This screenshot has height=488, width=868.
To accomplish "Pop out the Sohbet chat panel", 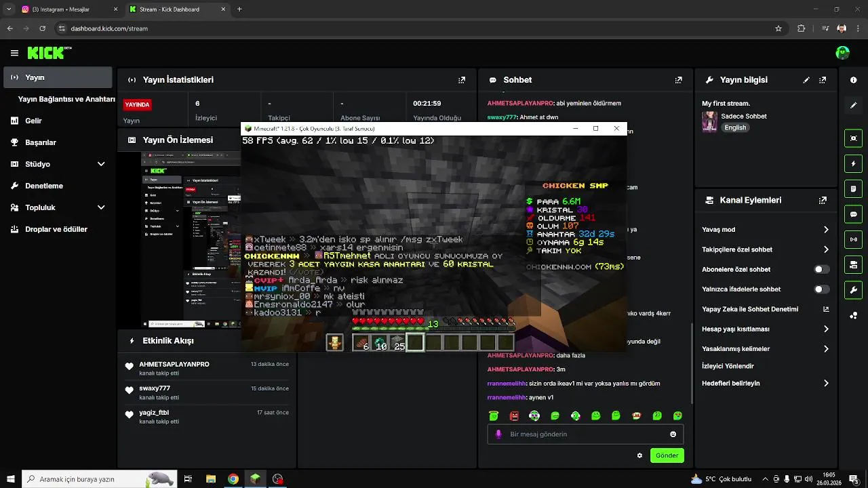I will click(678, 80).
